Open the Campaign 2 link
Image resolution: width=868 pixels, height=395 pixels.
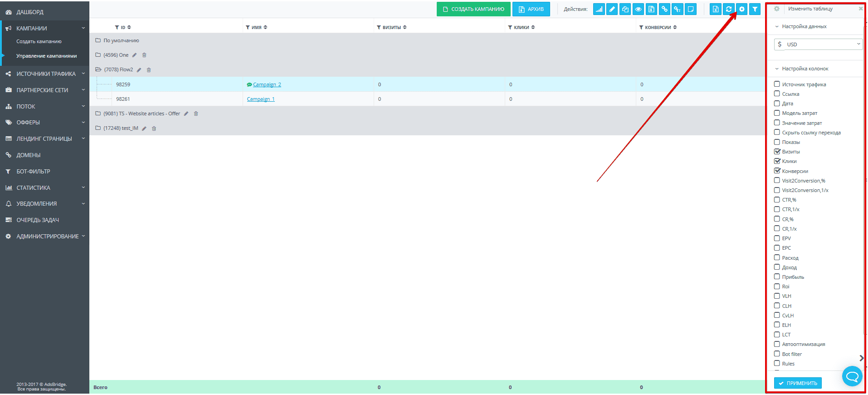267,84
